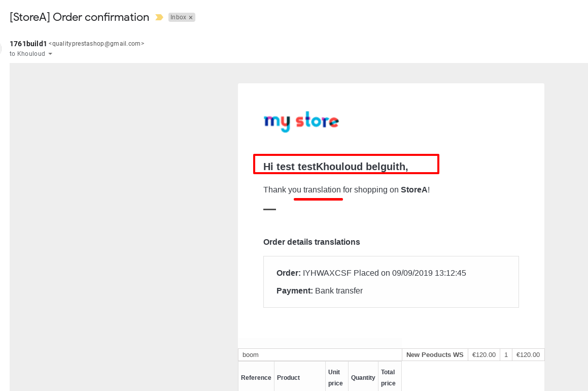The width and height of the screenshot is (588, 391).
Task: Click the Order details translations heading
Action: tap(312, 242)
